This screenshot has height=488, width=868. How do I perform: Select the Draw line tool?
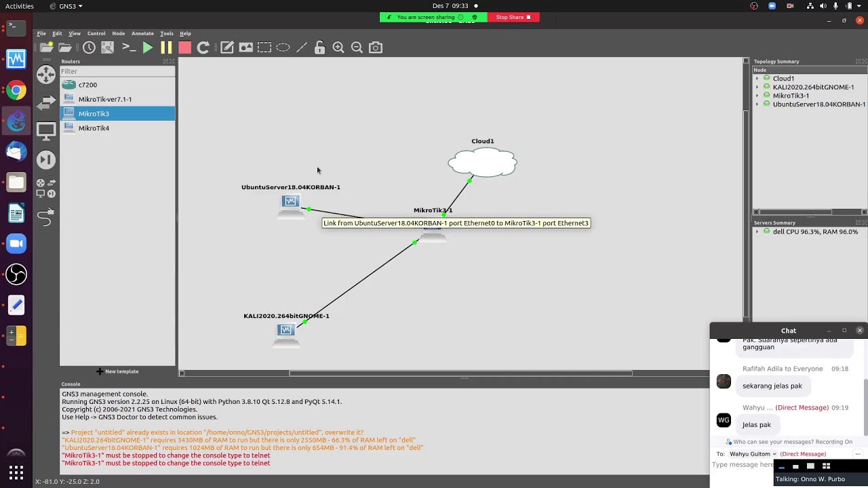[302, 47]
